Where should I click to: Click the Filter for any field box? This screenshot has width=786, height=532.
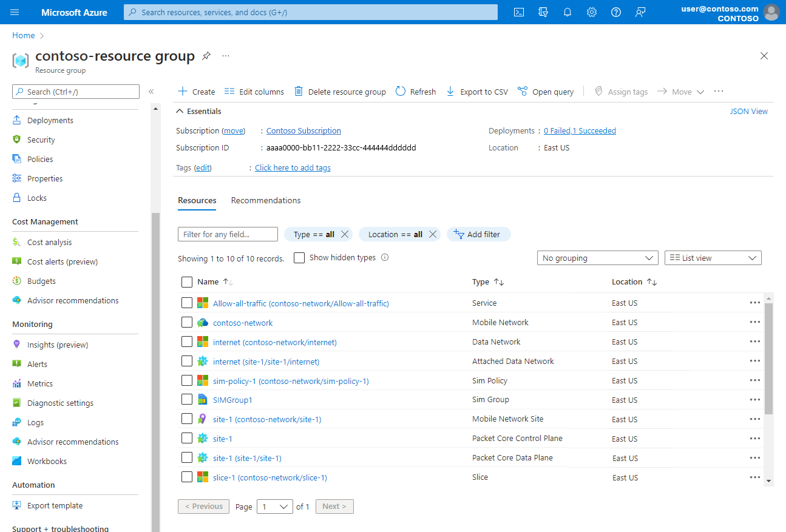point(228,235)
